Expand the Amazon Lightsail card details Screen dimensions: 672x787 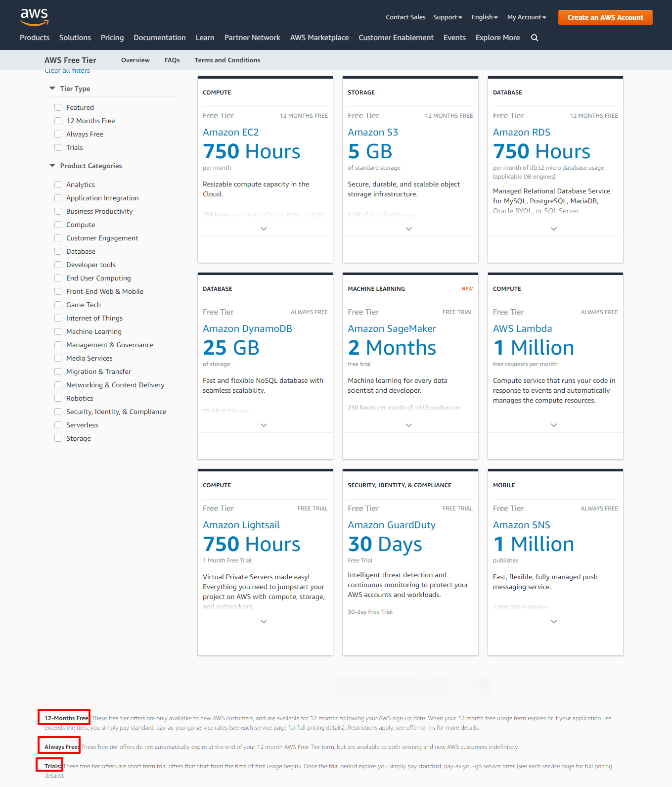point(264,621)
